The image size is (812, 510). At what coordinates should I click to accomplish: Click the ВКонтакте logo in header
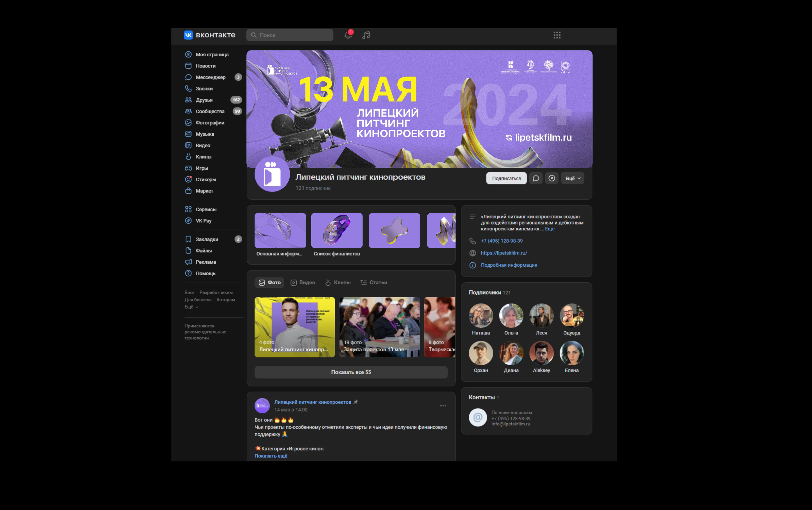[x=209, y=35]
